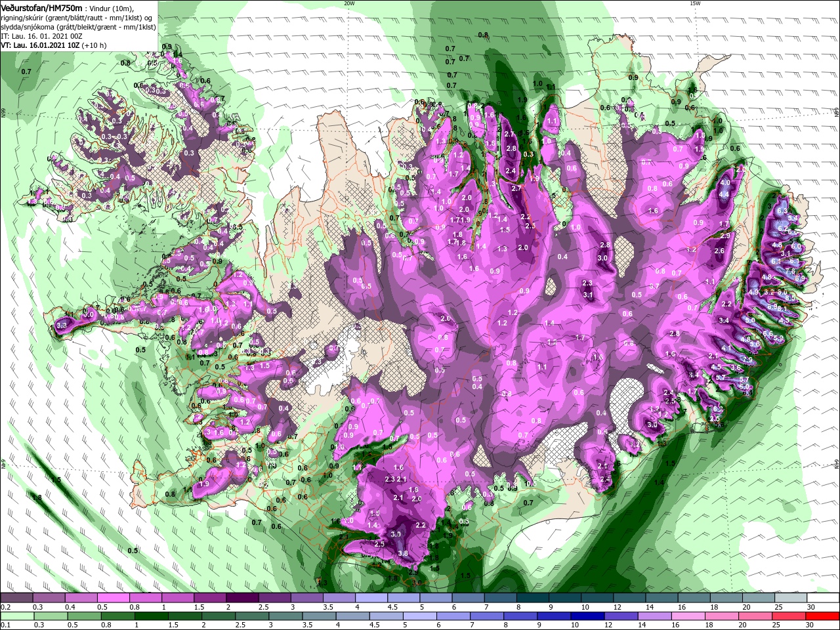Pick the bright pink swatch after 0.5, upper legend

coord(113,598)
